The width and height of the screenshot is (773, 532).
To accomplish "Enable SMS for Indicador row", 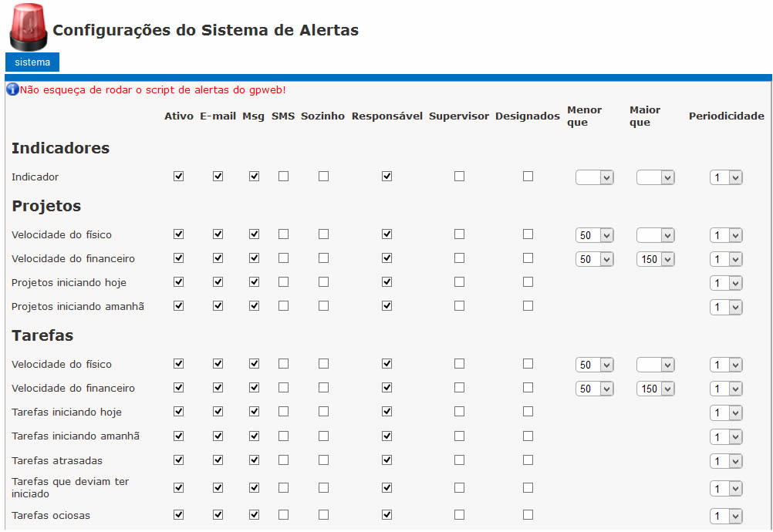I will [x=283, y=177].
